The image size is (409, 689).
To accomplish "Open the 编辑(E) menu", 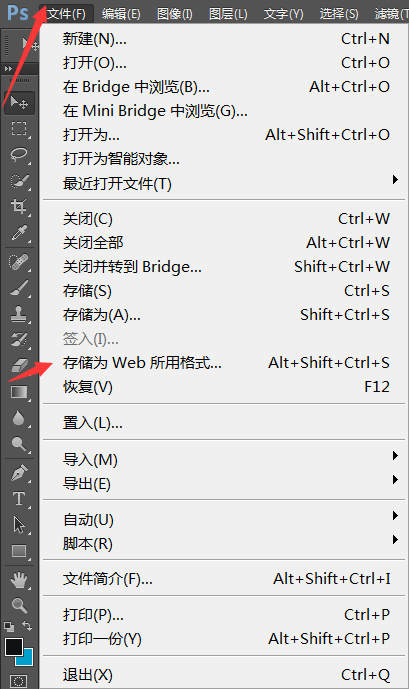I will [x=121, y=14].
